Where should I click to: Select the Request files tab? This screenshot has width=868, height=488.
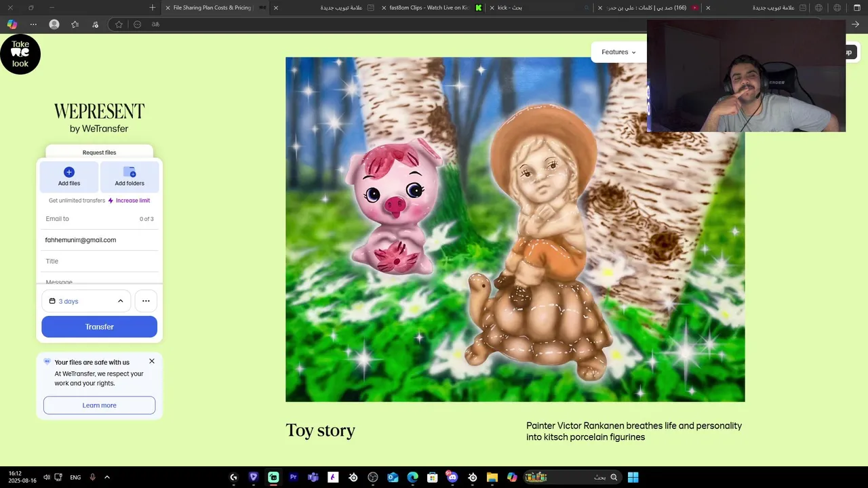click(99, 152)
